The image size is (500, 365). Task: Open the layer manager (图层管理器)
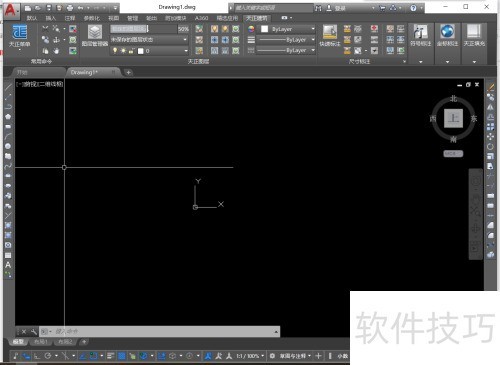tap(95, 36)
